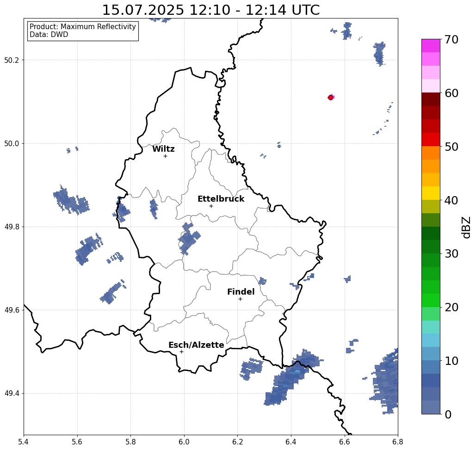Click the Ettelbruck station label
This screenshot has width=476, height=450.
[x=221, y=199]
